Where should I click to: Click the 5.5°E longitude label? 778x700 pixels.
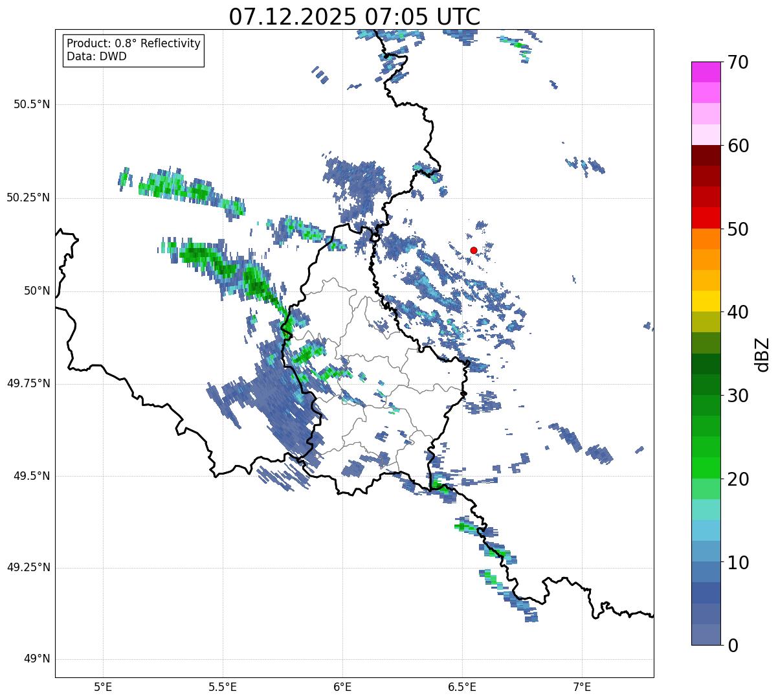click(x=223, y=687)
